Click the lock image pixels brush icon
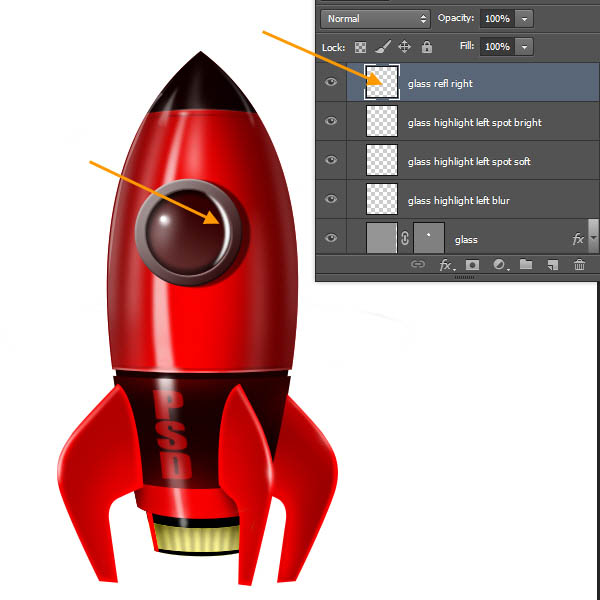Image resolution: width=600 pixels, height=600 pixels. coord(383,47)
